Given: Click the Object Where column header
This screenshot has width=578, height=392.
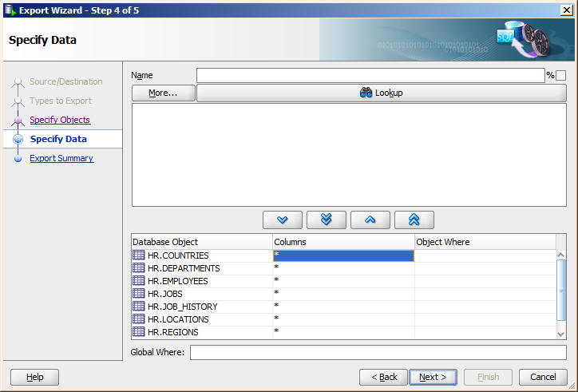Looking at the screenshot, I should 485,242.
